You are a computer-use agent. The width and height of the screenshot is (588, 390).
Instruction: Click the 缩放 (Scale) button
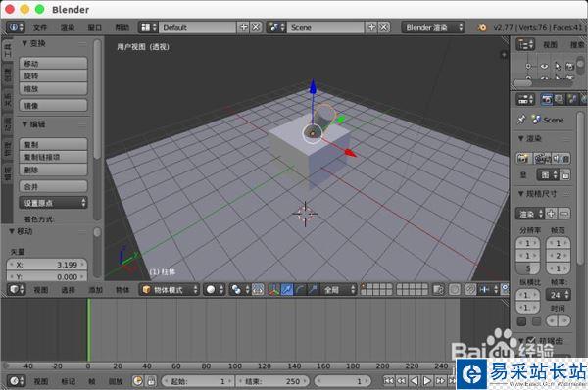pos(53,88)
